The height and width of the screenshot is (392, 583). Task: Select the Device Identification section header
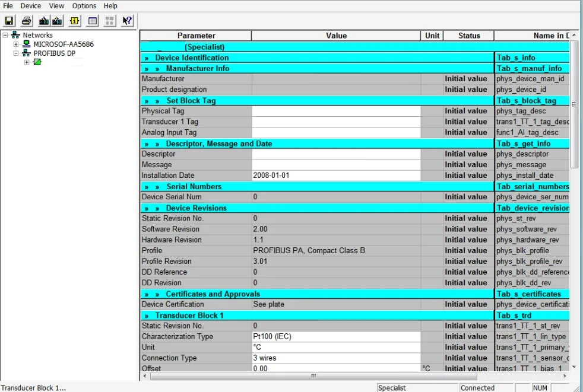click(317, 58)
